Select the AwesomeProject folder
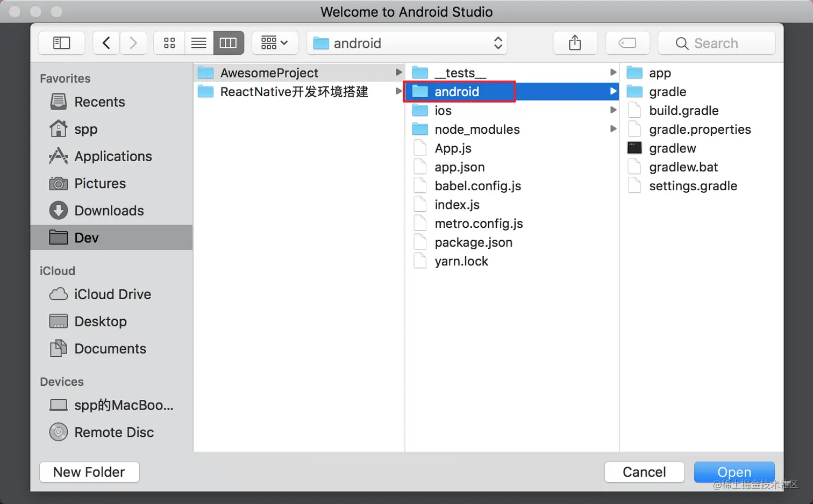This screenshot has height=504, width=813. pyautogui.click(x=299, y=73)
